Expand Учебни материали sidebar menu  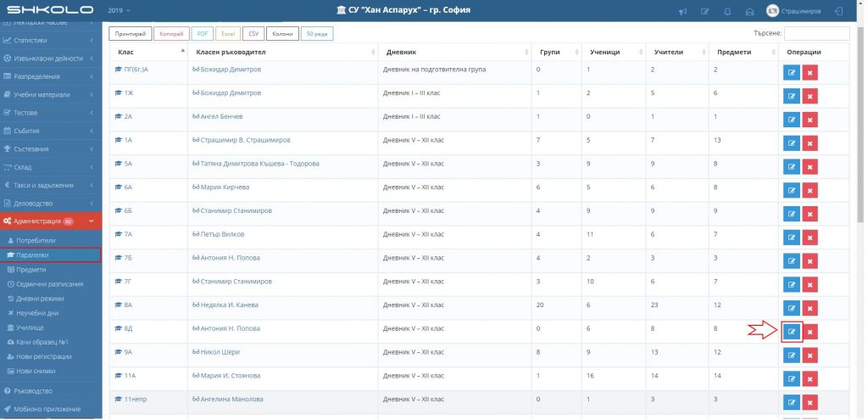click(51, 95)
